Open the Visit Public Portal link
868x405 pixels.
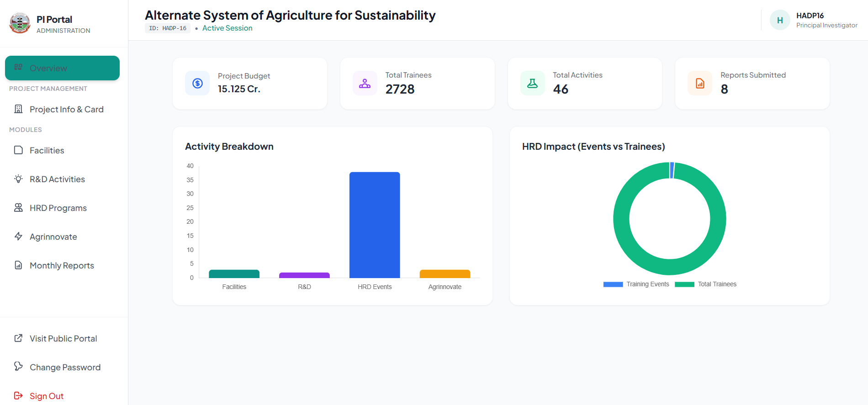point(63,338)
